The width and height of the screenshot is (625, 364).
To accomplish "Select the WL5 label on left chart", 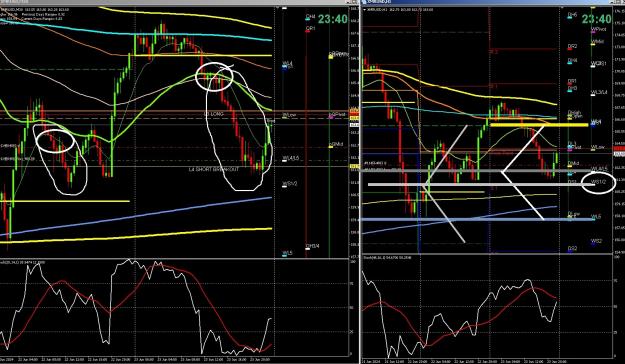I will coord(287,253).
